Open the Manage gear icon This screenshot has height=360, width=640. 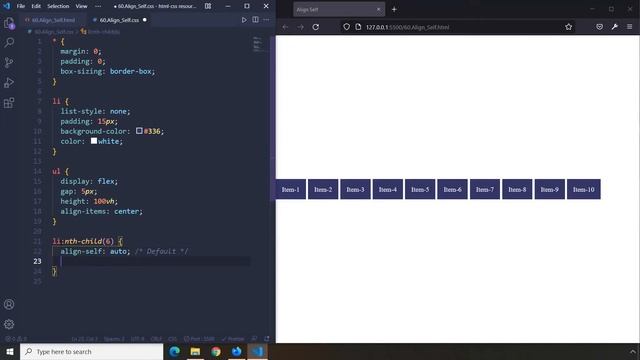click(x=9, y=324)
